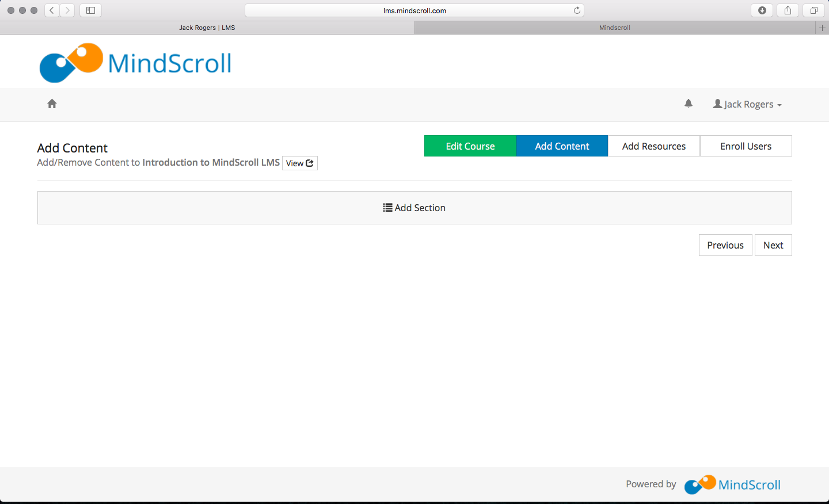Image resolution: width=829 pixels, height=504 pixels.
Task: Show all tabs overview
Action: click(x=813, y=10)
